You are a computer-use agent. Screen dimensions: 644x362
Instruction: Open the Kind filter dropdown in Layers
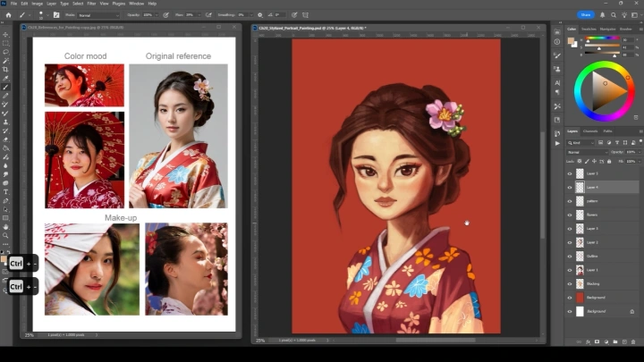pos(582,142)
